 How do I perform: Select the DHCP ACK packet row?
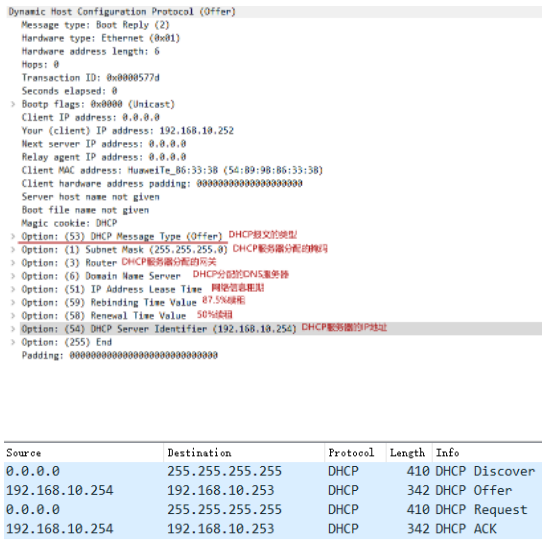273,529
